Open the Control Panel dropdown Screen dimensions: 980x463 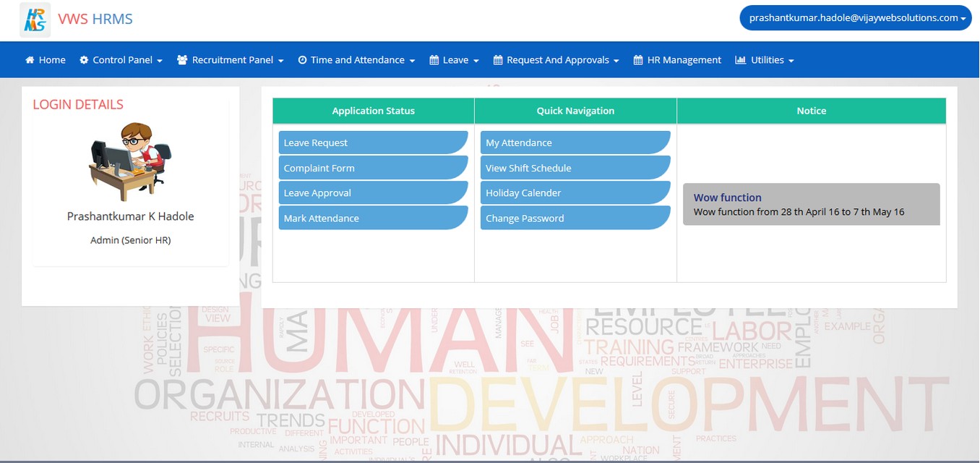(x=121, y=59)
